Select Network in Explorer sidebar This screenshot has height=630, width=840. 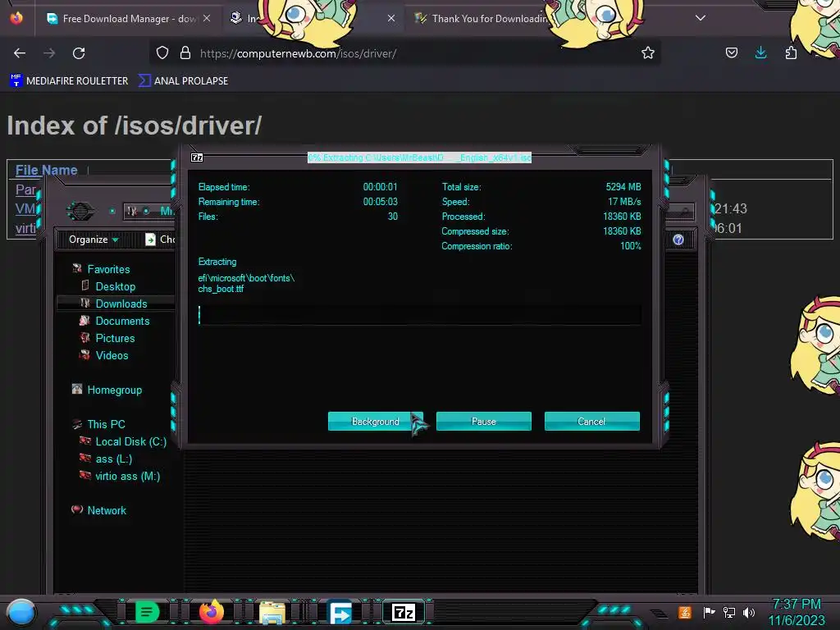point(106,510)
